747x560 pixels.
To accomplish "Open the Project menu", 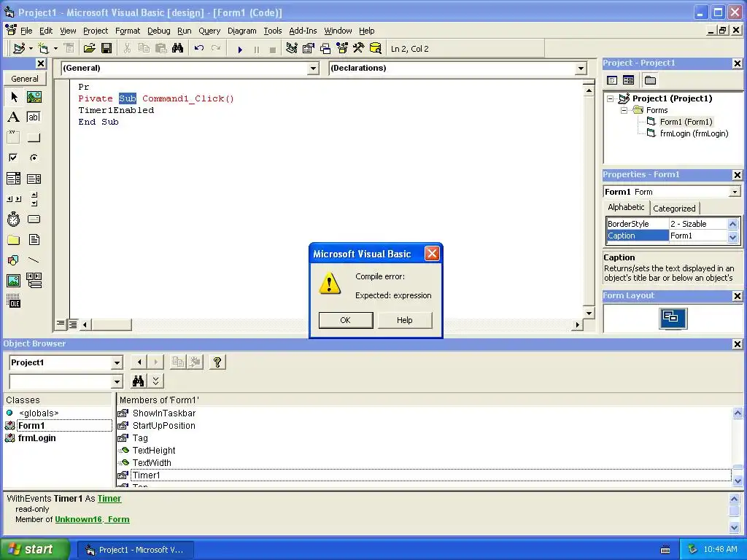I will tap(96, 31).
